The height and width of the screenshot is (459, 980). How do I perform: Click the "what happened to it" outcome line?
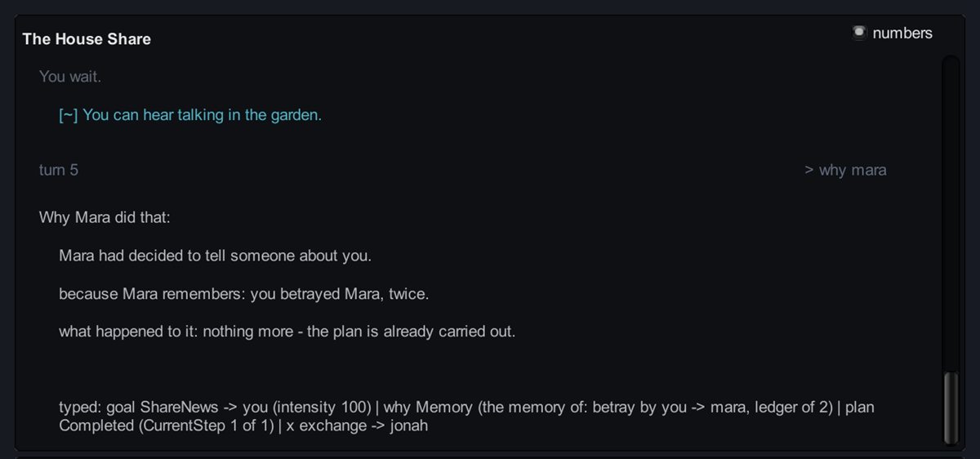click(287, 332)
